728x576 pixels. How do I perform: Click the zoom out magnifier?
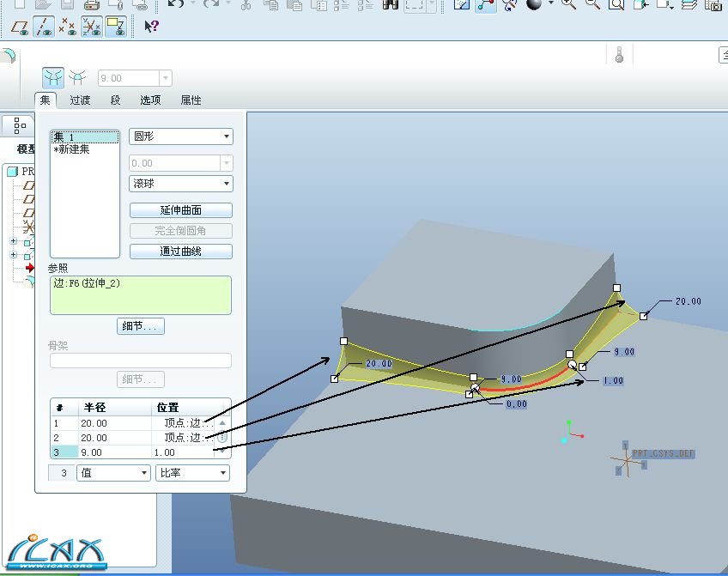592,4
